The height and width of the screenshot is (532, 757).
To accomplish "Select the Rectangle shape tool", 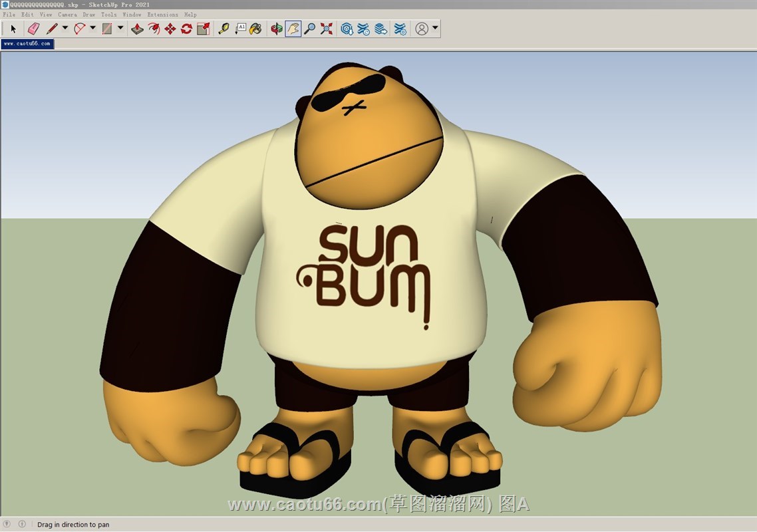I will click(107, 29).
